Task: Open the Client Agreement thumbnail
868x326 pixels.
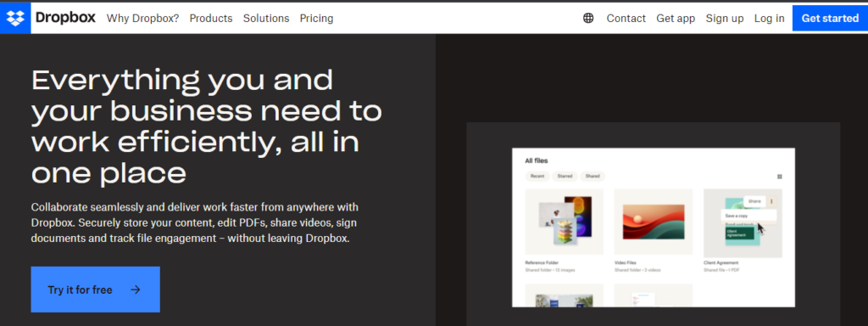Action: tap(743, 223)
